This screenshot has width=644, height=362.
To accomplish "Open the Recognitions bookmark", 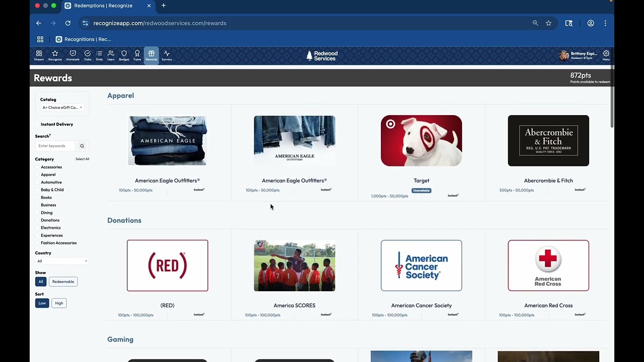I will [84, 39].
